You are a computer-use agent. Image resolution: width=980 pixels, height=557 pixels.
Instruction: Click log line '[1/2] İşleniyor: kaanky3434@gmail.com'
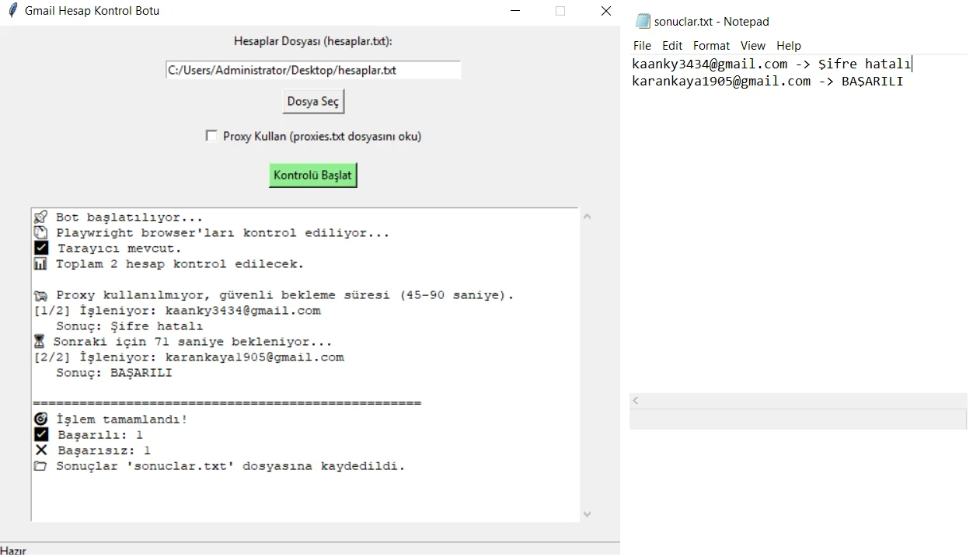click(177, 311)
